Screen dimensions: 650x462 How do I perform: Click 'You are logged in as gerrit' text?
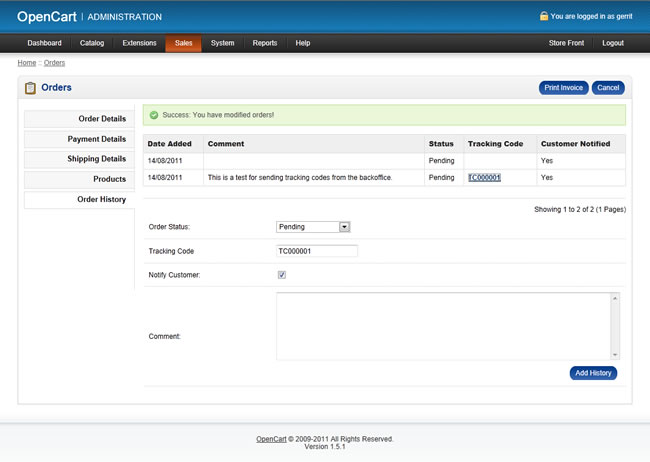click(592, 16)
